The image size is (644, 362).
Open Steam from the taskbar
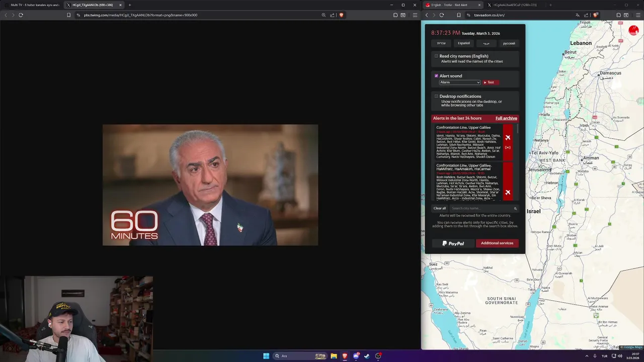tap(367, 356)
